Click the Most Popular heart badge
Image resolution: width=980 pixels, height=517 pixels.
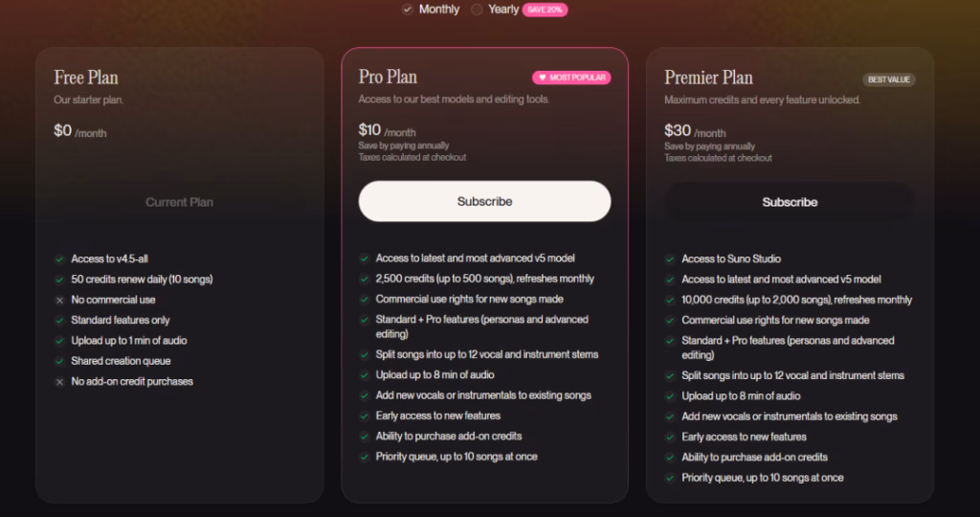[571, 78]
